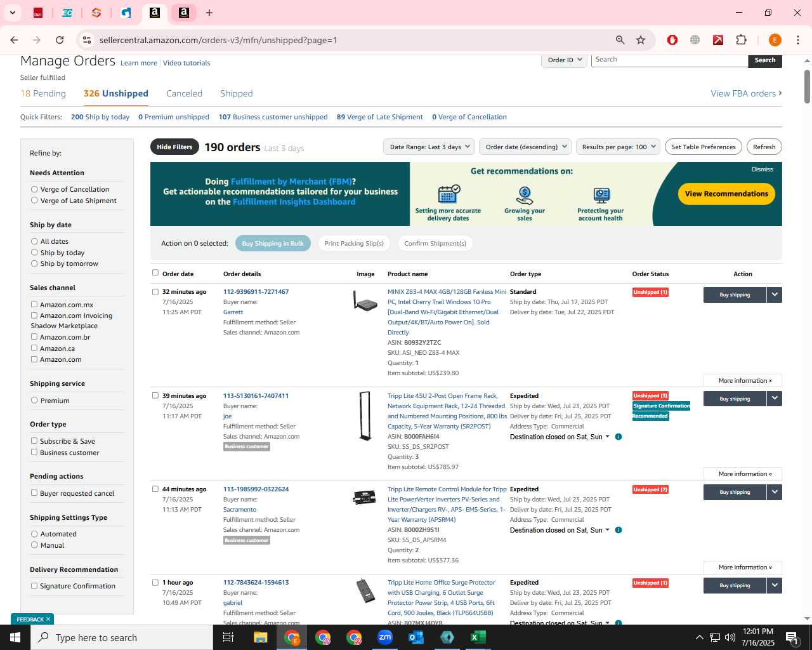Open the Extensions puzzle icon

tap(741, 40)
